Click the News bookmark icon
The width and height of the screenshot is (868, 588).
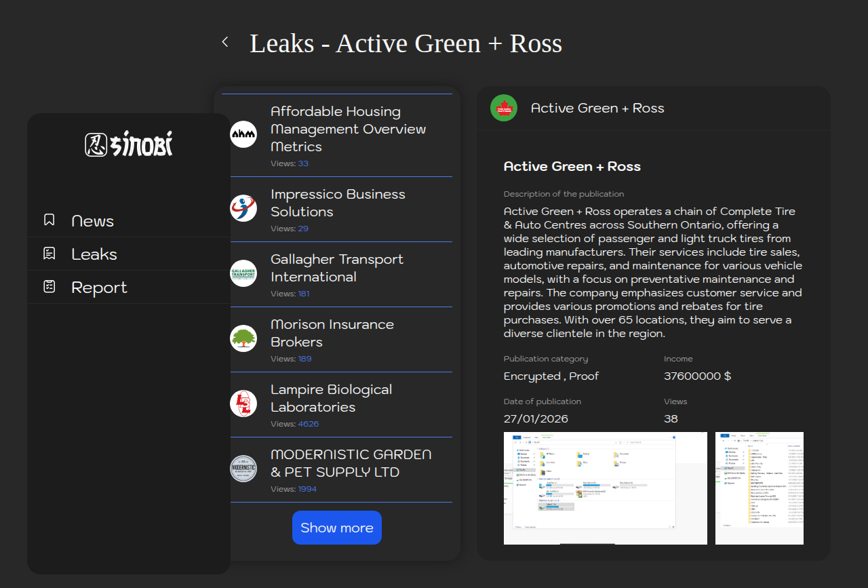[x=50, y=220]
